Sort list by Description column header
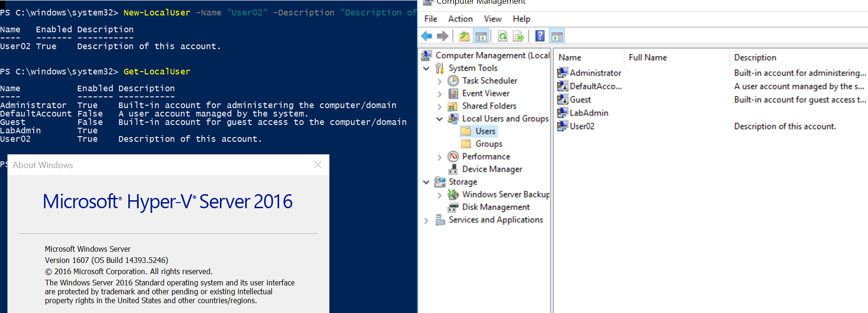 click(x=799, y=57)
